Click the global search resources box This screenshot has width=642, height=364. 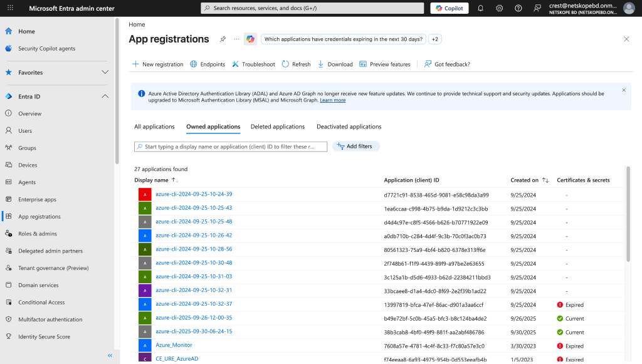point(312,8)
